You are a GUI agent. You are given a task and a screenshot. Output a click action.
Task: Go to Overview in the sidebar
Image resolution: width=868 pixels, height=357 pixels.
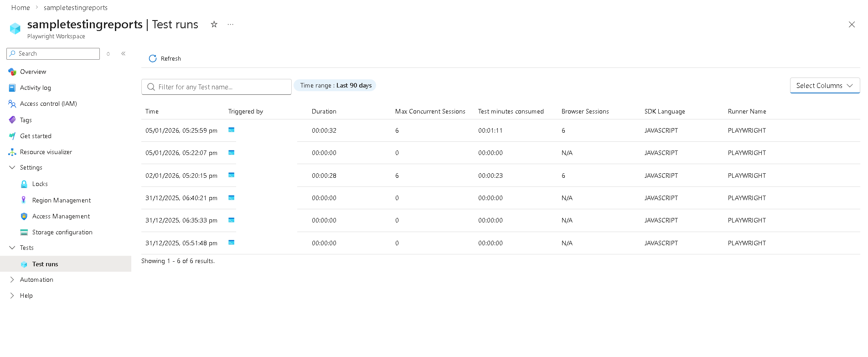33,72
